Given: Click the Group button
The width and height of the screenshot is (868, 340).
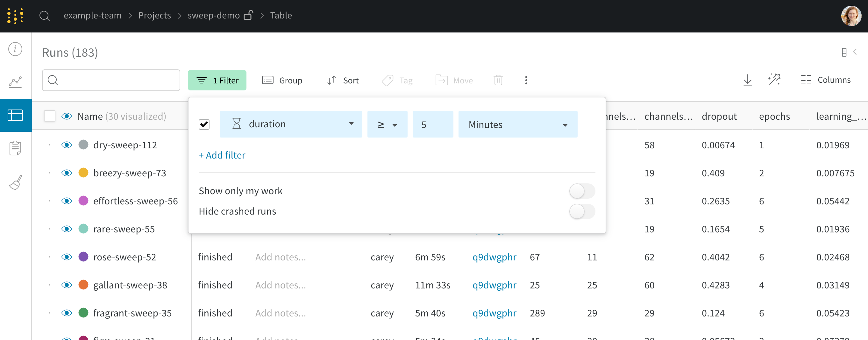Looking at the screenshot, I should point(282,81).
